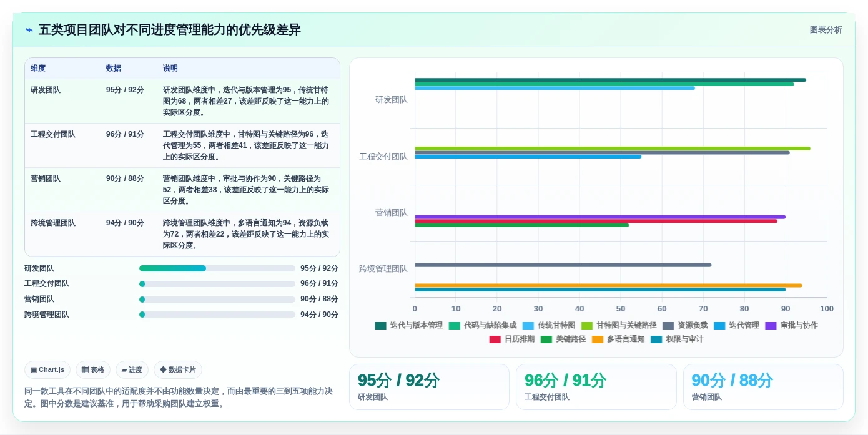Open the 96分 / 91分 工程交付团队 card
The width and height of the screenshot is (868, 435).
tap(596, 387)
